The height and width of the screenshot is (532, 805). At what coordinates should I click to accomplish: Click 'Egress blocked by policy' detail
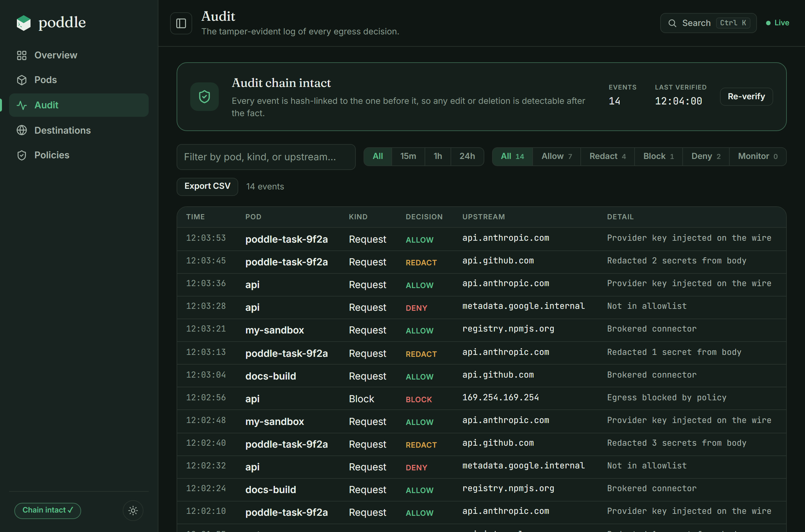[667, 397]
